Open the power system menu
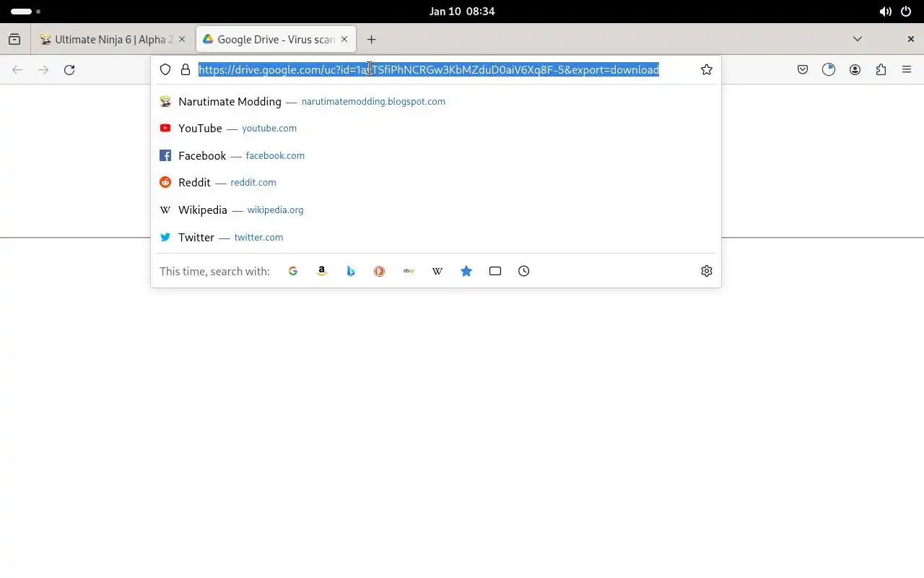This screenshot has height=578, width=924. click(x=906, y=12)
